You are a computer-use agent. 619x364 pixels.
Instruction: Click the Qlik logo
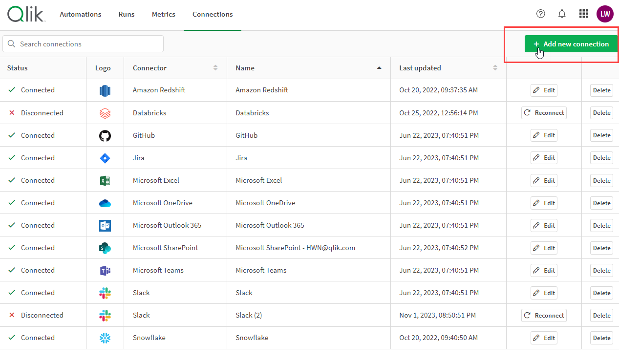26,14
